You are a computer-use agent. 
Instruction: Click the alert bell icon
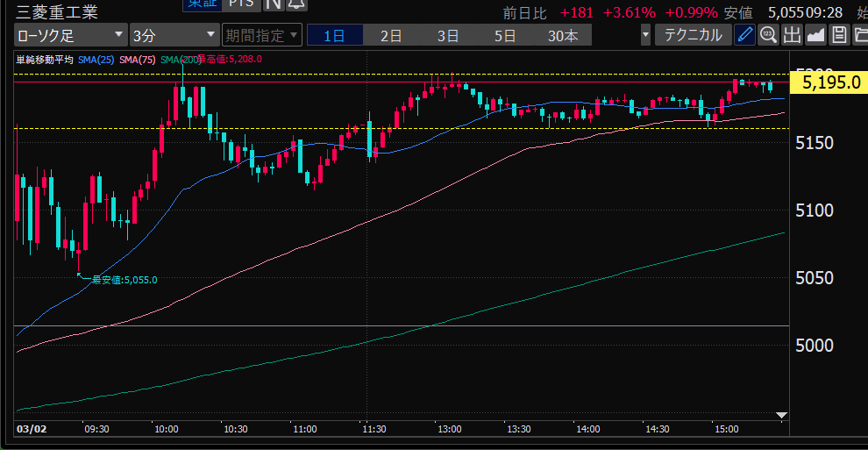click(x=296, y=4)
